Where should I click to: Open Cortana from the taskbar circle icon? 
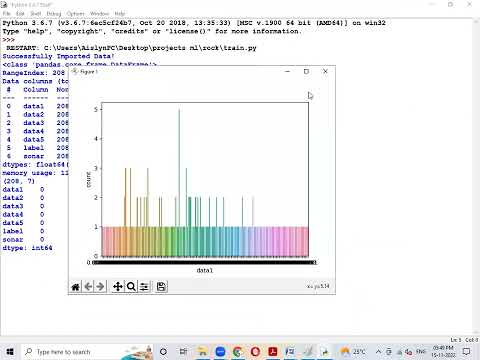pyautogui.click(x=163, y=352)
